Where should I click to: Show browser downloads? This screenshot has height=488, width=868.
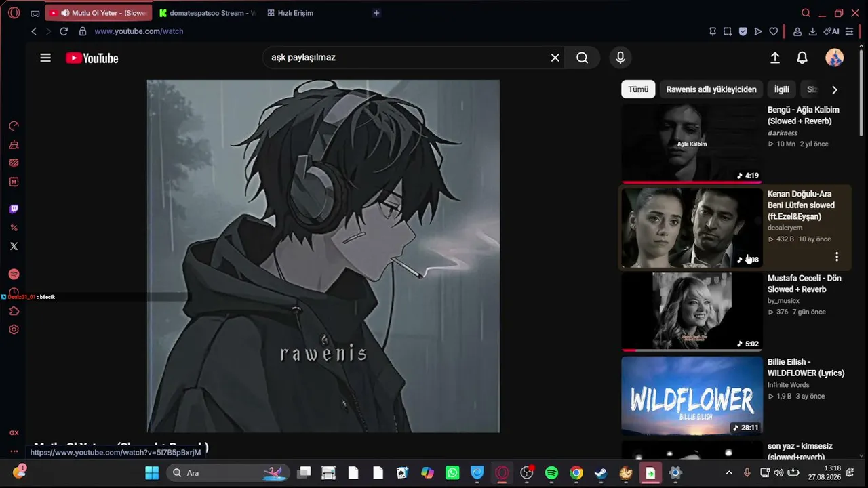[x=812, y=31]
